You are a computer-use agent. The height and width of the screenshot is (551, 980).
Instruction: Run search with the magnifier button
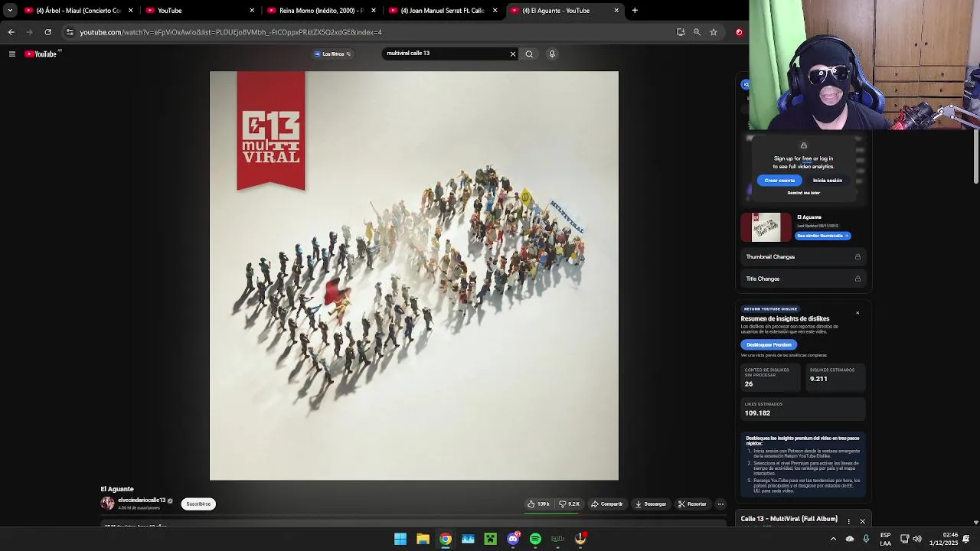[x=529, y=54]
